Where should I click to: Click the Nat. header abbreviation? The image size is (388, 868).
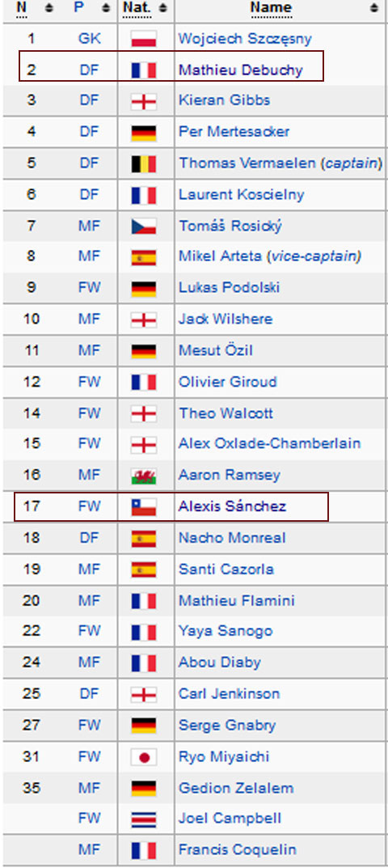[x=137, y=8]
